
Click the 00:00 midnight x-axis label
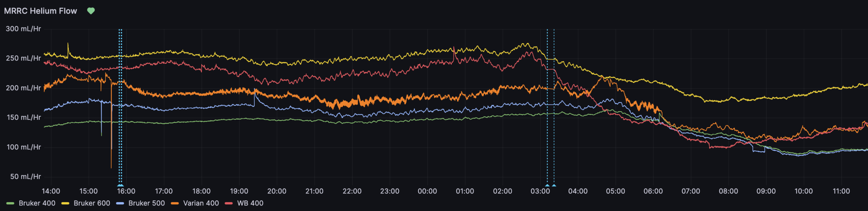pos(427,191)
